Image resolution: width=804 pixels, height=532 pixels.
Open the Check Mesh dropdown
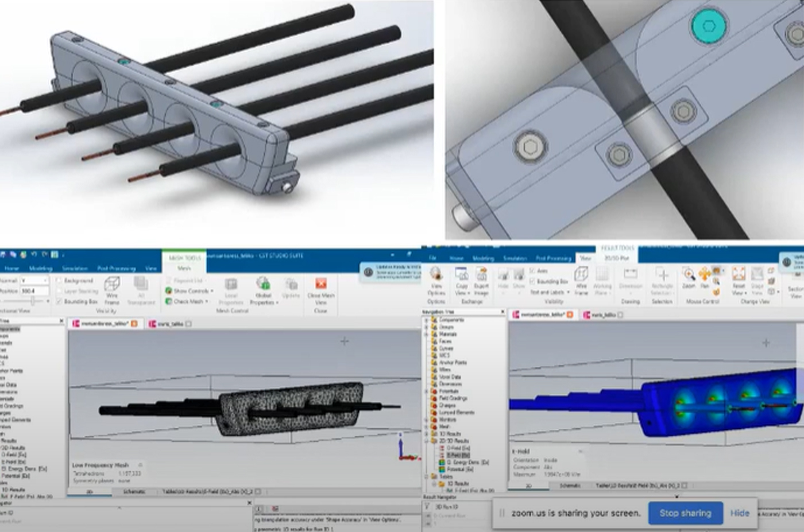tap(187, 301)
